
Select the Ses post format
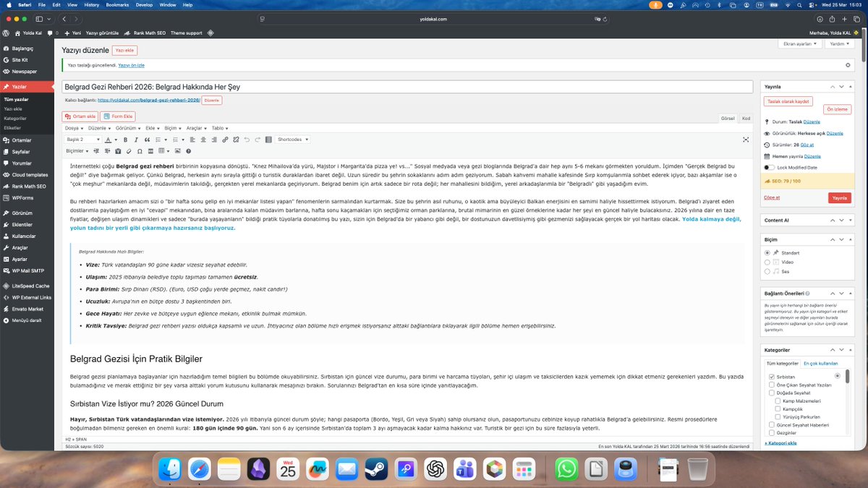(767, 271)
